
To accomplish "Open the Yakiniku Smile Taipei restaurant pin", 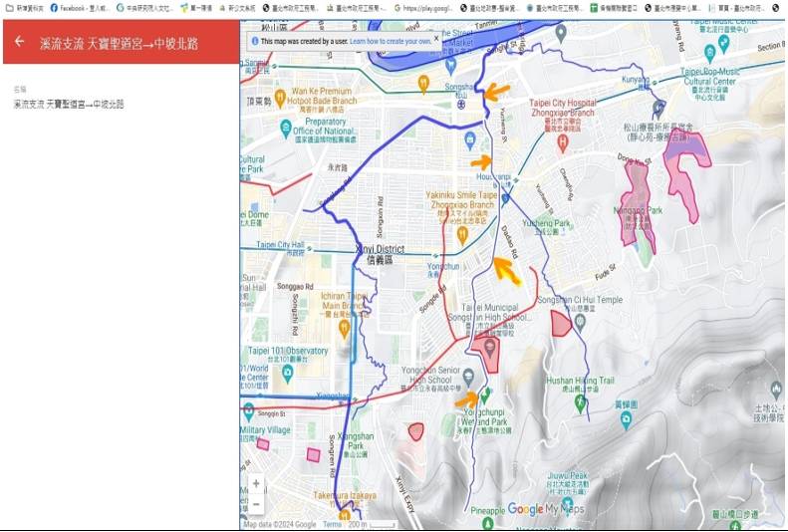I will [462, 235].
